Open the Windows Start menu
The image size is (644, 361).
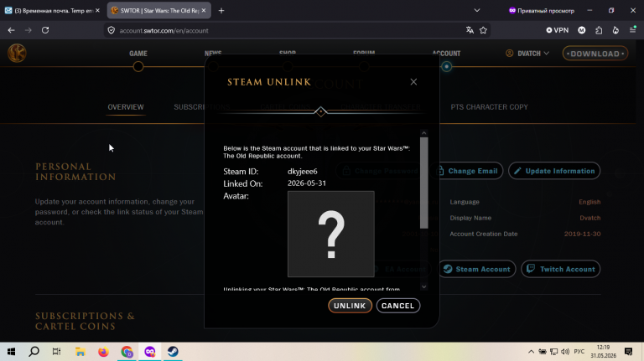click(11, 352)
